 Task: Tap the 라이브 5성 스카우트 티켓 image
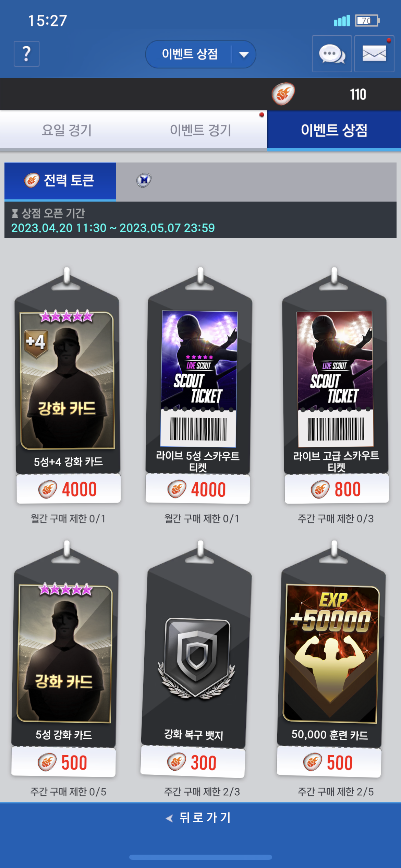[199, 379]
